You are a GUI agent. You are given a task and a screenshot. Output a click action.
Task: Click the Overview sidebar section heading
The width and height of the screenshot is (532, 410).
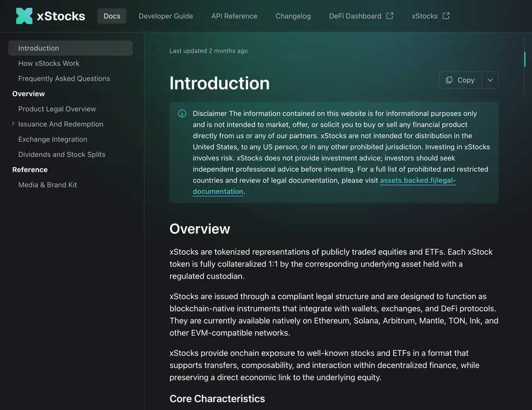tap(28, 93)
